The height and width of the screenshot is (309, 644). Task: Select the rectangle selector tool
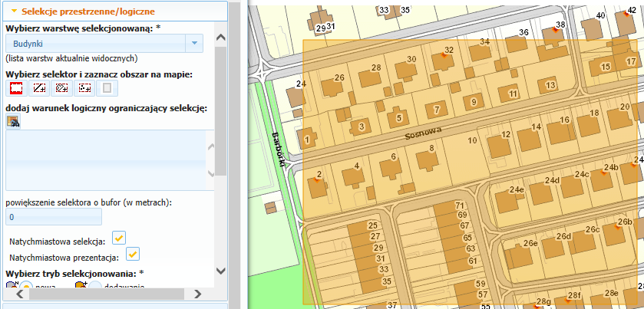coord(16,88)
